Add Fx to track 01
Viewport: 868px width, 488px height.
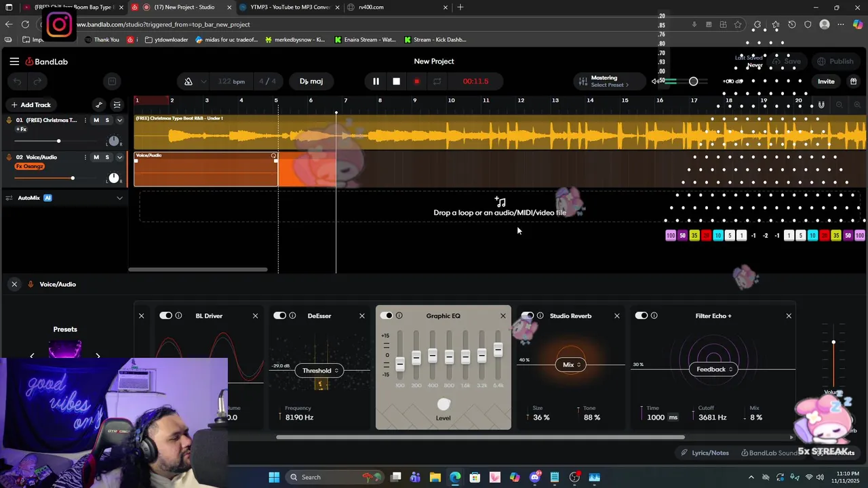pos(21,129)
